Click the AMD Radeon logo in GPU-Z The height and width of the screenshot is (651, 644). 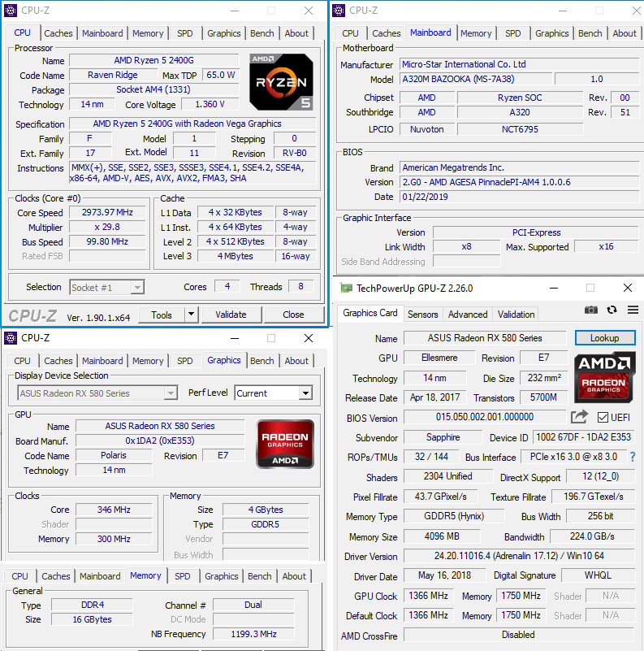point(603,377)
